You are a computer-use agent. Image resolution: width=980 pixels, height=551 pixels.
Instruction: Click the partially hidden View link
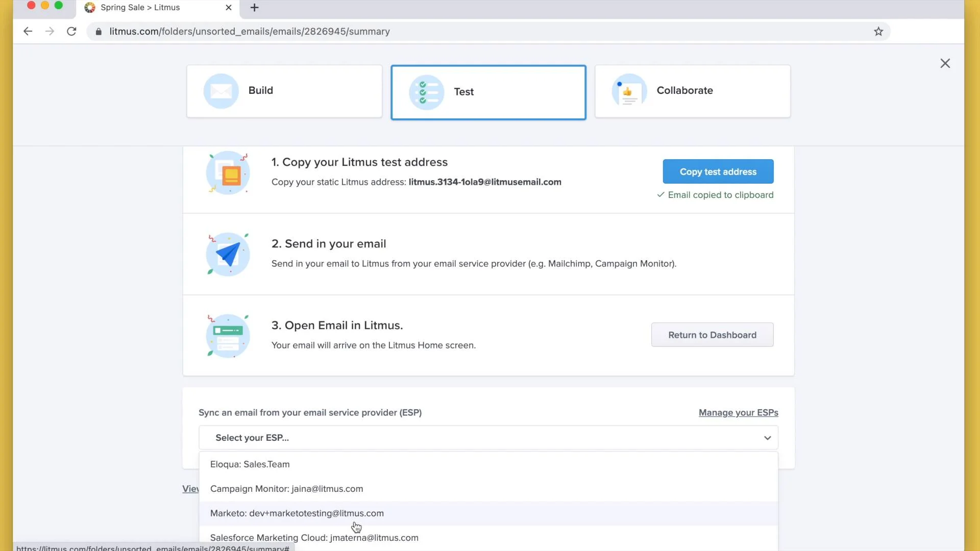(x=190, y=489)
